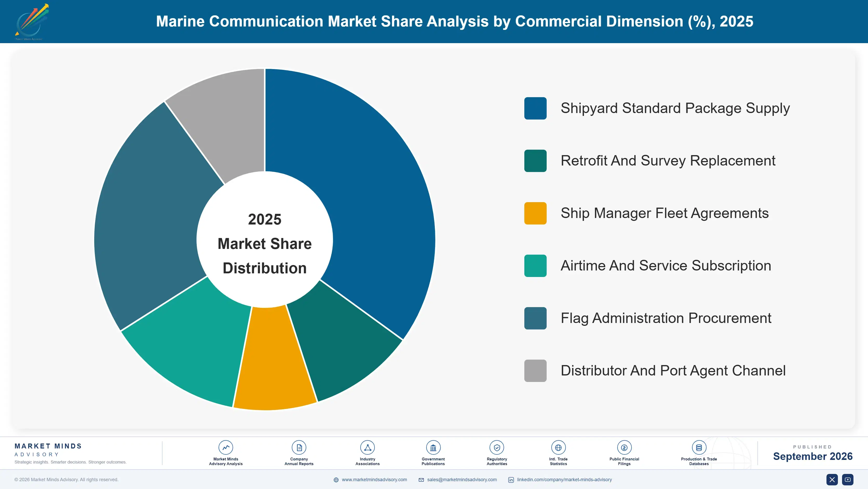
Task: Click the Company Annual Reports document icon
Action: 299,447
